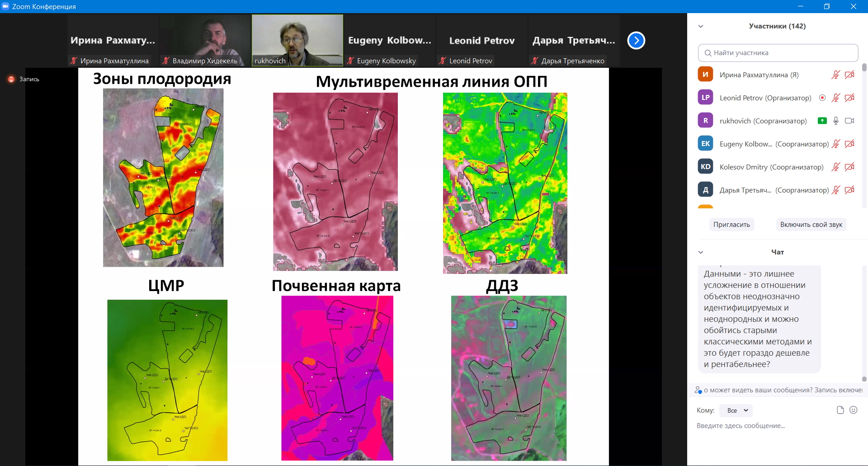Select Дарья Третьяченко in participant list
This screenshot has width=868, height=466.
[745, 190]
